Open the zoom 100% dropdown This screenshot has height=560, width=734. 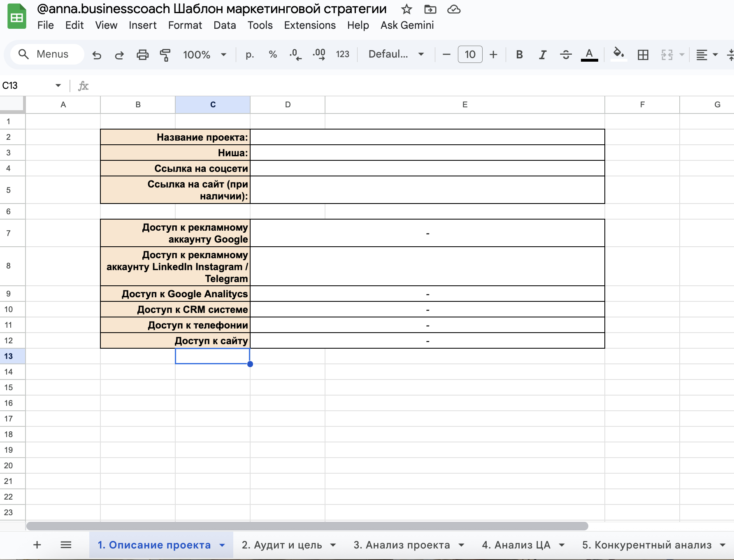pyautogui.click(x=204, y=55)
